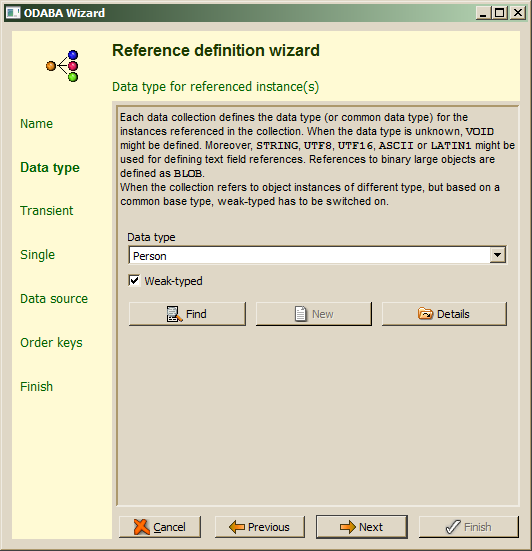Click the ODABA Wizard title bar icon
Image resolution: width=532 pixels, height=551 pixels.
13,13
